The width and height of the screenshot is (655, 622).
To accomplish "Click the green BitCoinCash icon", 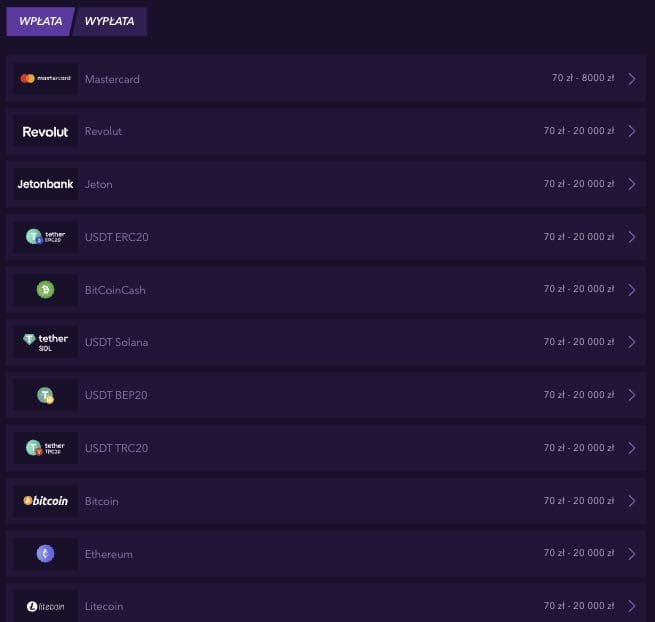I will click(45, 290).
